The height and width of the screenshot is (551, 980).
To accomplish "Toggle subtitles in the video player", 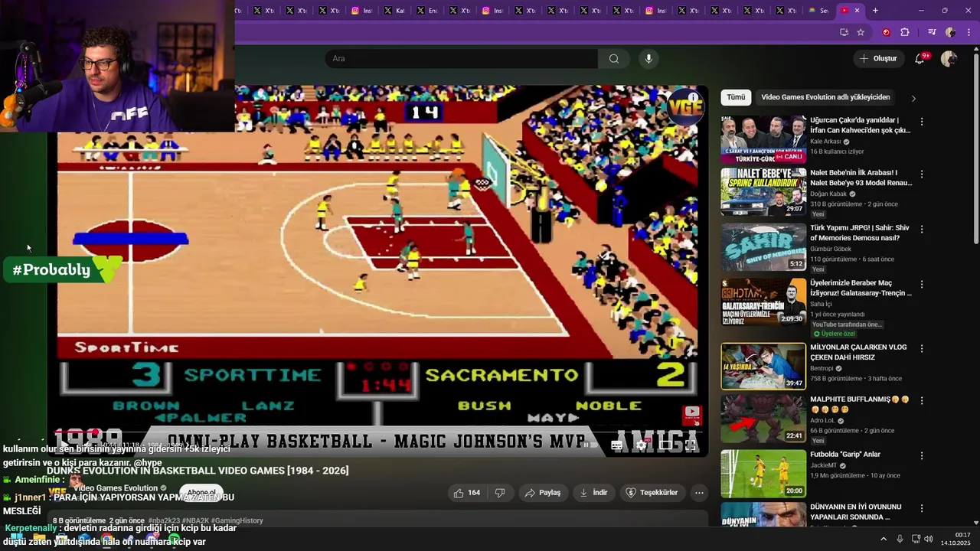I will click(x=616, y=445).
